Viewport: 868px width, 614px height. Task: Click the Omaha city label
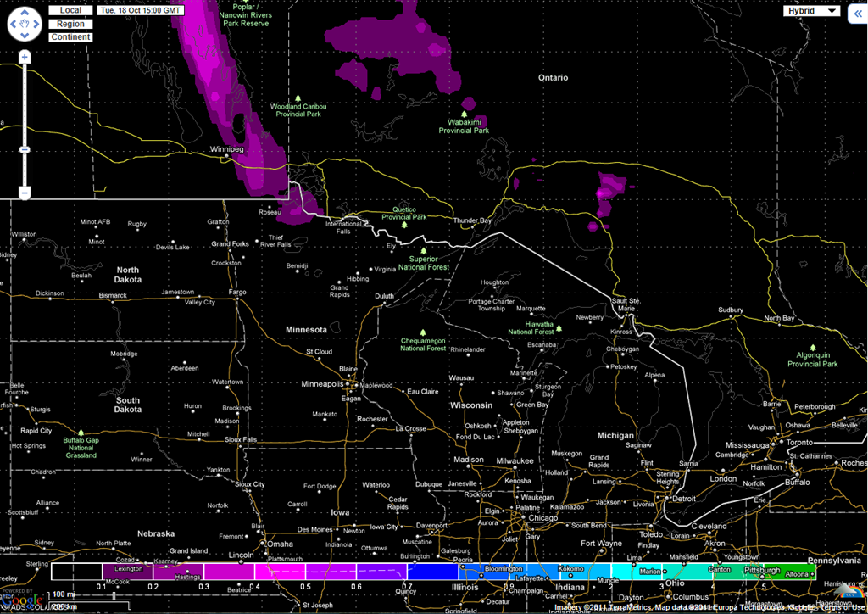pos(280,544)
